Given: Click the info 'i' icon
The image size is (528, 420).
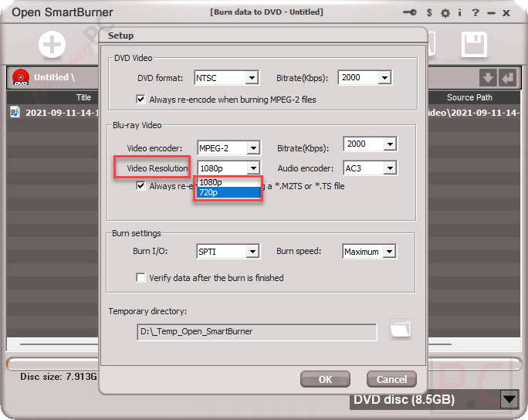Looking at the screenshot, I should pos(459,12).
